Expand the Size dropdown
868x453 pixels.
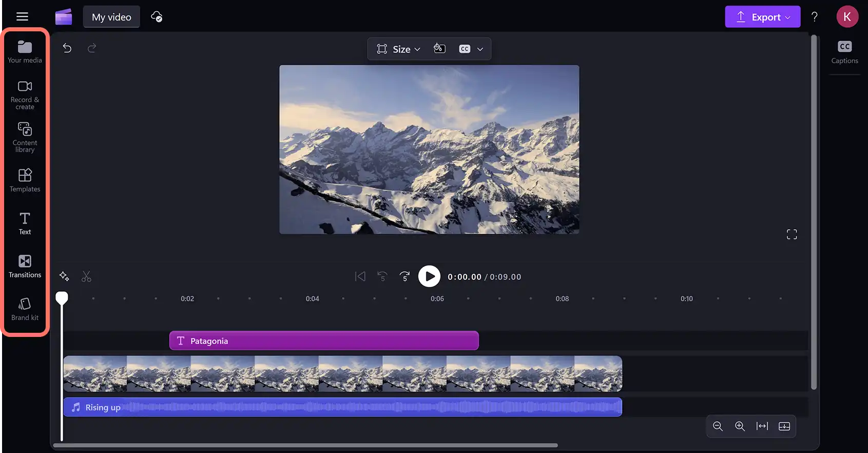point(398,49)
